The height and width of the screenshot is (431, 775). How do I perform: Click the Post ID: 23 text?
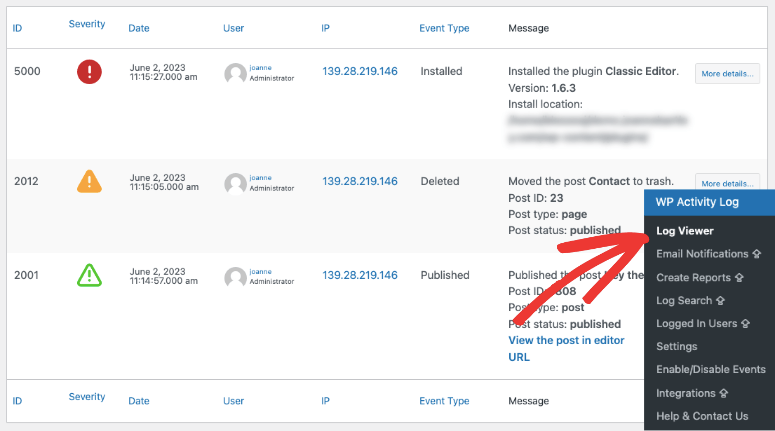pos(536,198)
